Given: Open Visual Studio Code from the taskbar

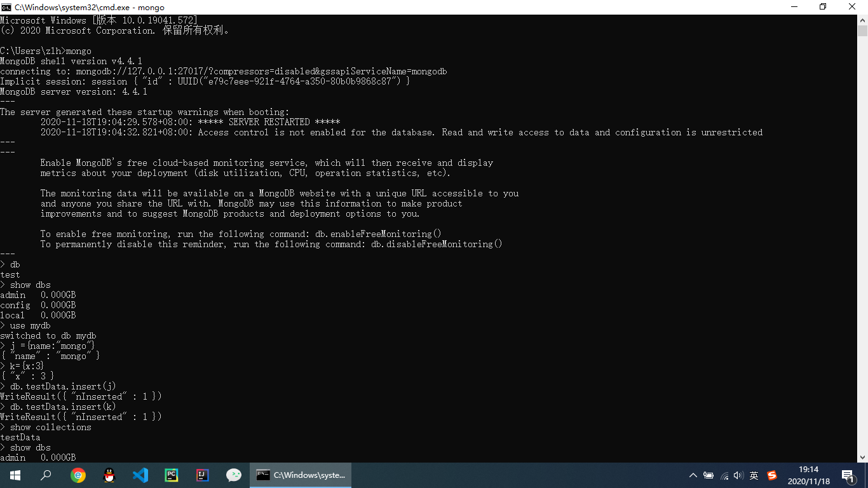Looking at the screenshot, I should click(x=140, y=475).
